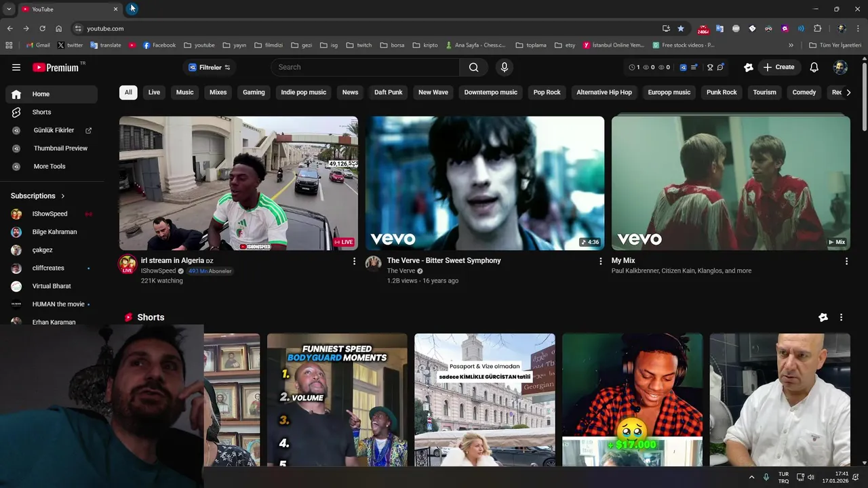Open Virtual Bharat subscription channel
This screenshot has height=488, width=868.
coord(52,286)
